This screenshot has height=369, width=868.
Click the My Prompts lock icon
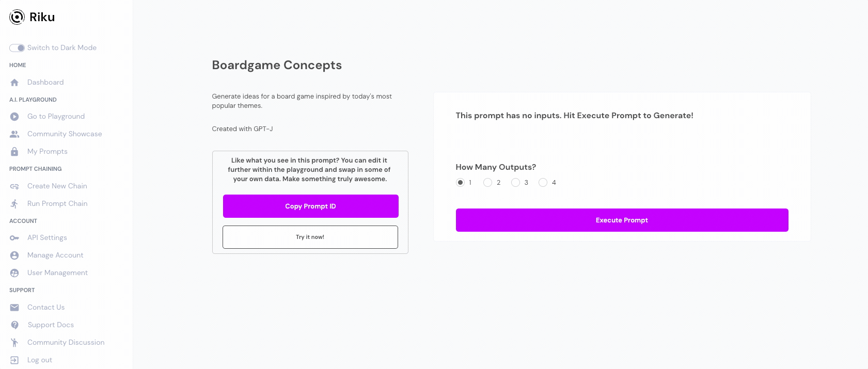(14, 151)
